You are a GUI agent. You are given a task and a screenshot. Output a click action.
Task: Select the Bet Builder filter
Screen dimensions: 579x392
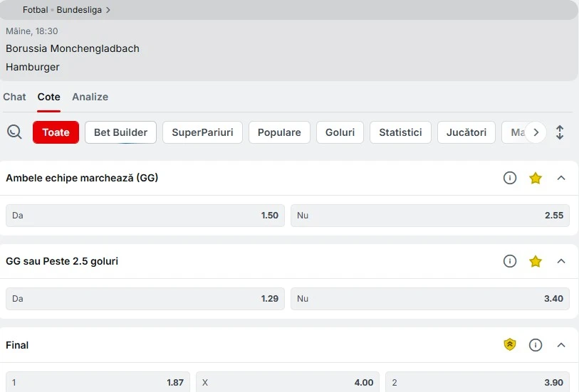coord(121,132)
